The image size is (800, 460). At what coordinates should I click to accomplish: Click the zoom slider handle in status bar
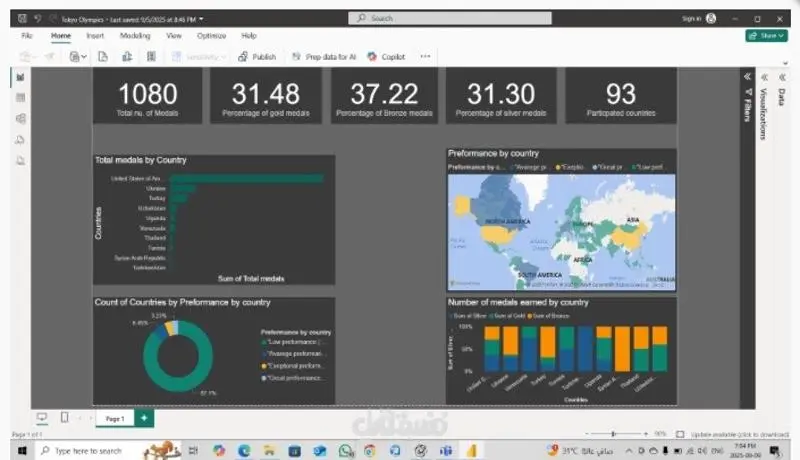pos(613,434)
